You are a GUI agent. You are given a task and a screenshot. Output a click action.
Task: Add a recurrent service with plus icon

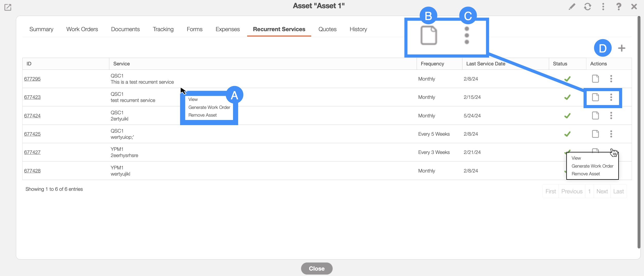pyautogui.click(x=622, y=48)
